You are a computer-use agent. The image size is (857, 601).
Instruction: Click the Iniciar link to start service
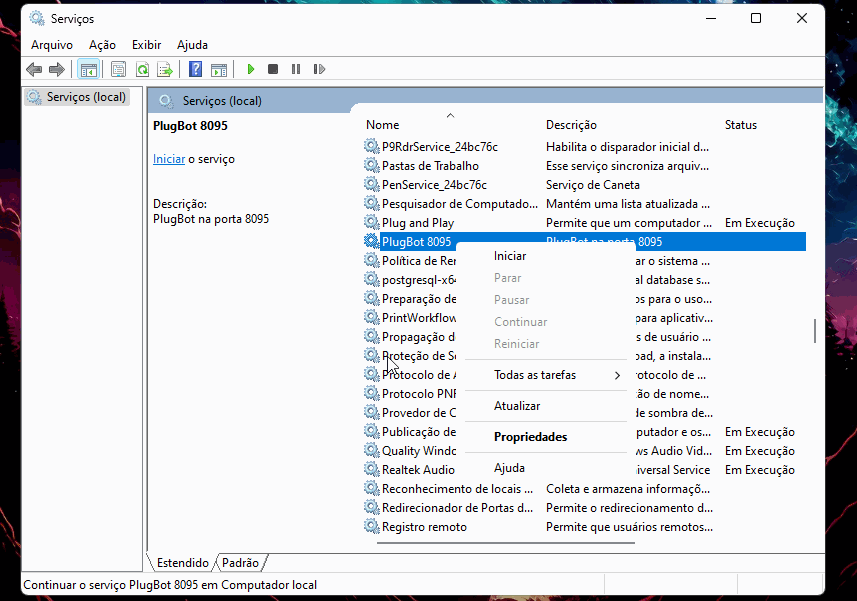169,159
